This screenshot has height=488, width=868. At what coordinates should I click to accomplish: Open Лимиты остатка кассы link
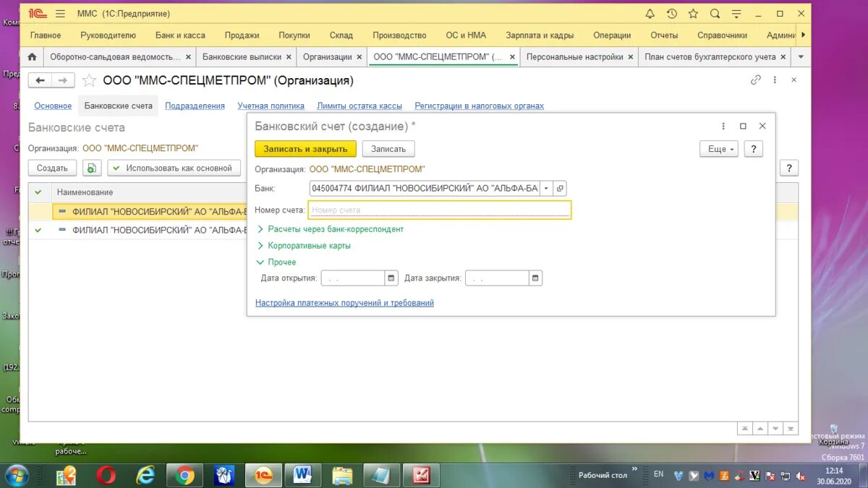click(x=359, y=106)
